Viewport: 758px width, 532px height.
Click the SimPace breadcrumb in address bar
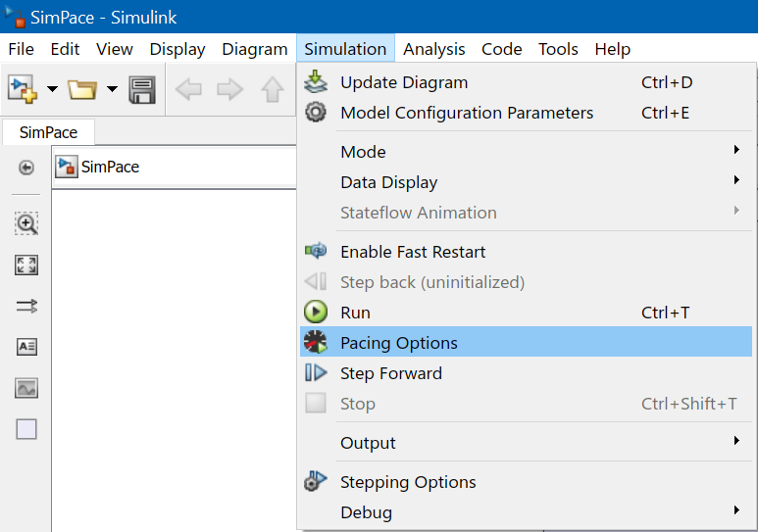coord(110,167)
